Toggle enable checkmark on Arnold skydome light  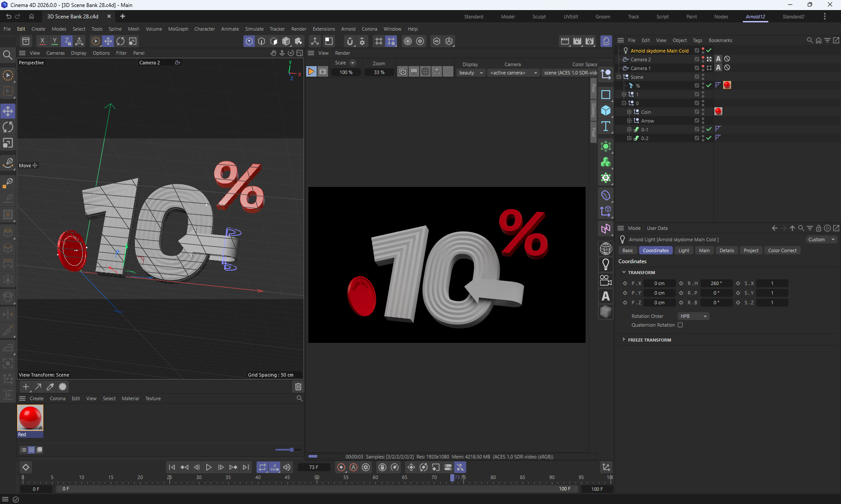pyautogui.click(x=709, y=50)
